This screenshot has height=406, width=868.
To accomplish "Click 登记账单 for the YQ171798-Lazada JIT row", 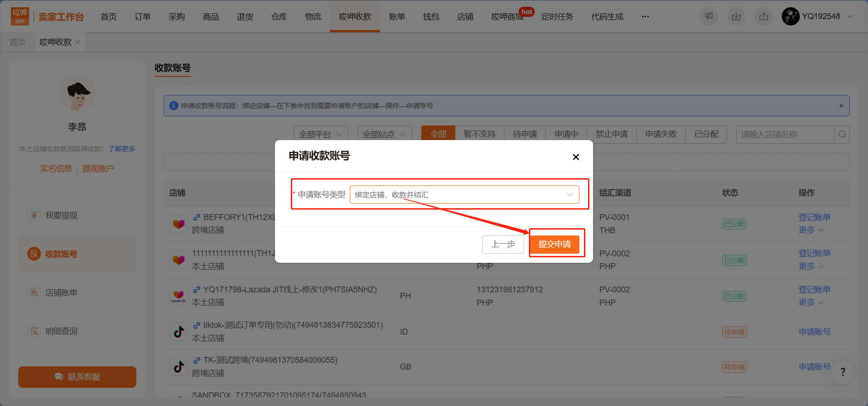I will tap(814, 290).
